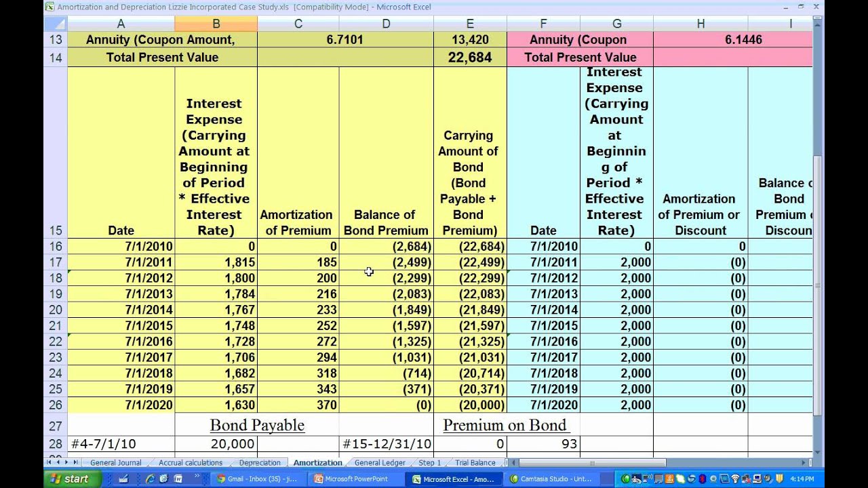Click the cell showing 13,420
Image resolution: width=868 pixels, height=488 pixels.
point(470,40)
